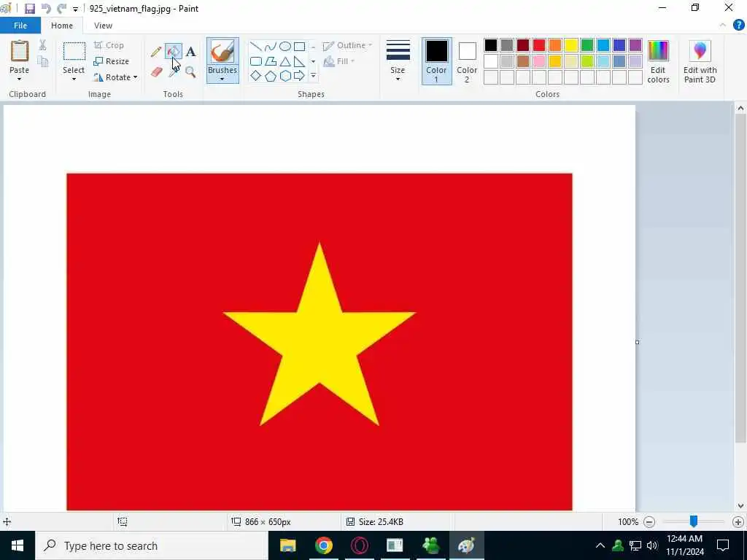Open the Size thickness dropdown
This screenshot has height=560, width=747.
(398, 61)
